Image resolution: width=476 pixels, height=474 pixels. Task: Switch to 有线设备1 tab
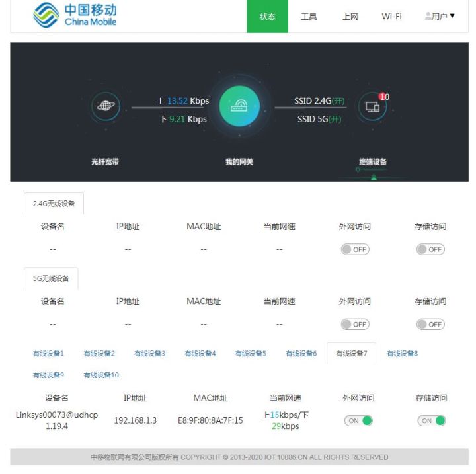tap(48, 354)
